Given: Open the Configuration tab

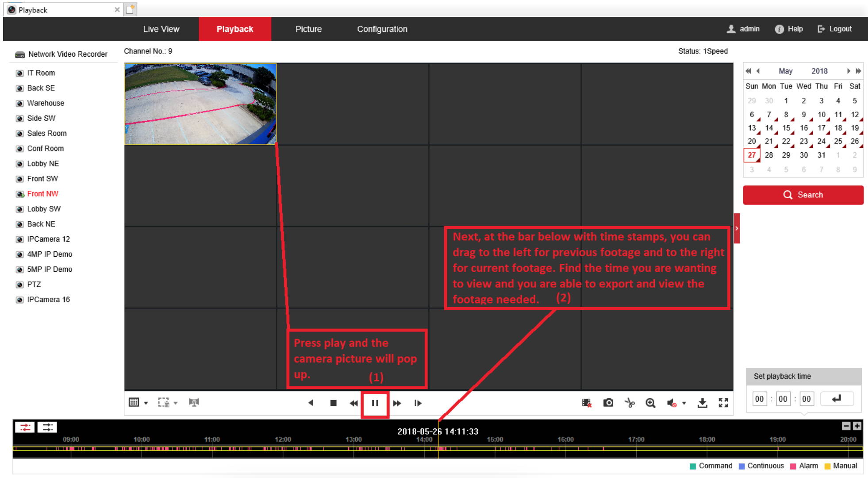Looking at the screenshot, I should (x=382, y=29).
